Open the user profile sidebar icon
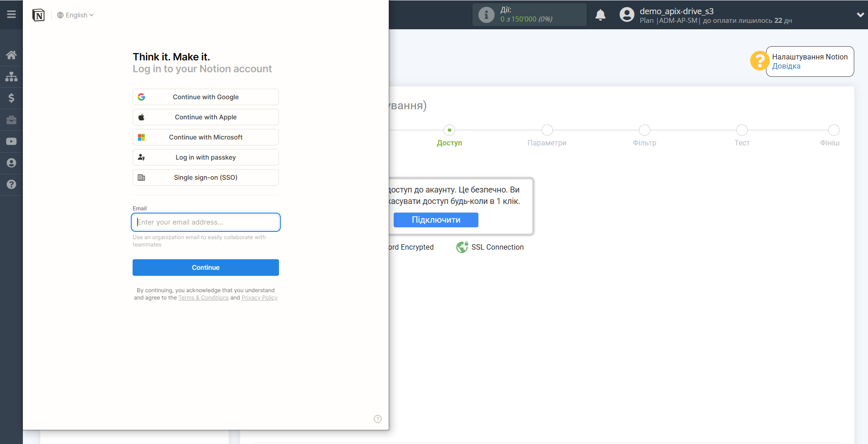Viewport: 868px width, 444px height. [x=11, y=163]
